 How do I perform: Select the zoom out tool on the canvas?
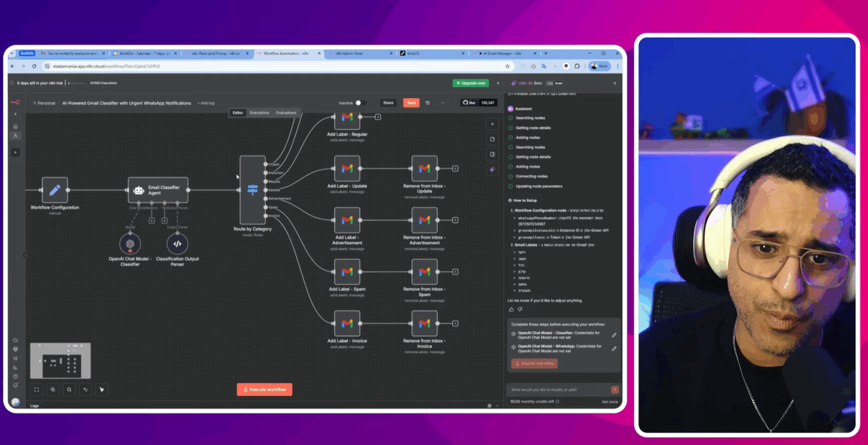tap(69, 389)
